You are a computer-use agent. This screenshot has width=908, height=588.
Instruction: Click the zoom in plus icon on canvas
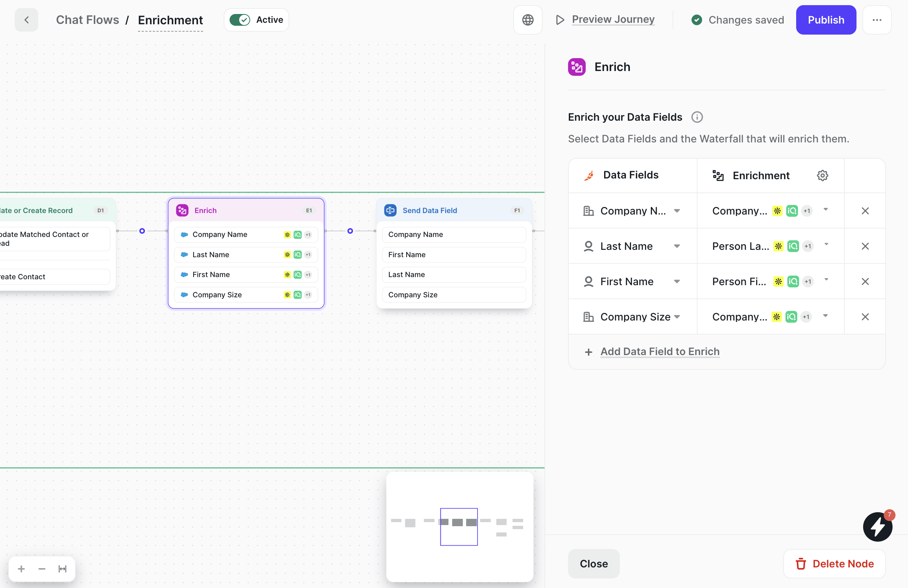click(21, 568)
